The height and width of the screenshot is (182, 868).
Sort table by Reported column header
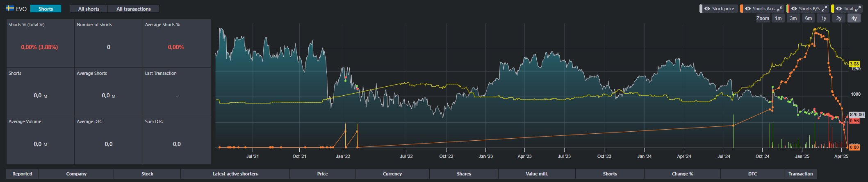[22, 174]
